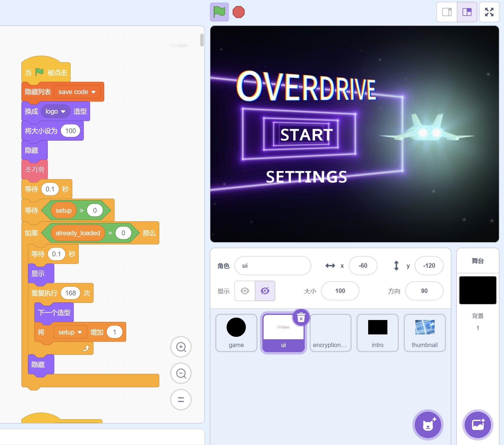Screen dimensions: 504x445
Task: Zoom out of the code workspace
Action: [x=181, y=373]
